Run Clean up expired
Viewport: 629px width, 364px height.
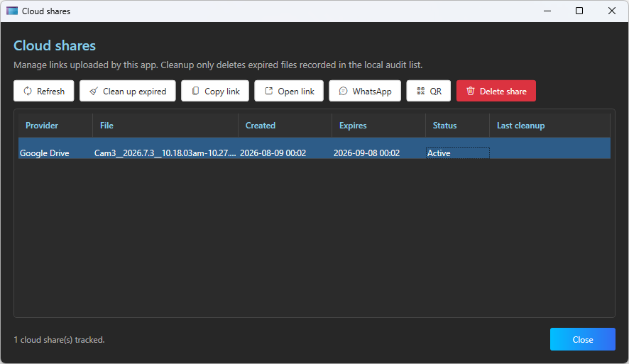click(x=128, y=91)
